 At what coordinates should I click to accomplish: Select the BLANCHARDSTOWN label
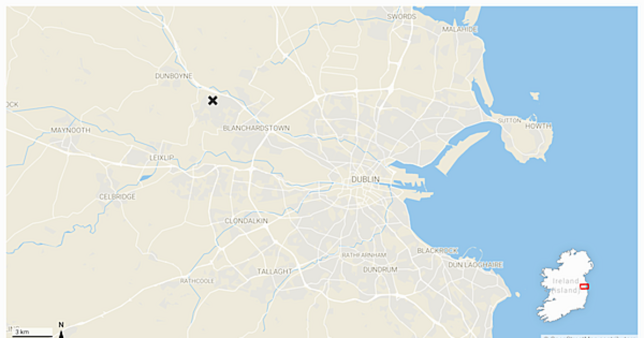256,128
